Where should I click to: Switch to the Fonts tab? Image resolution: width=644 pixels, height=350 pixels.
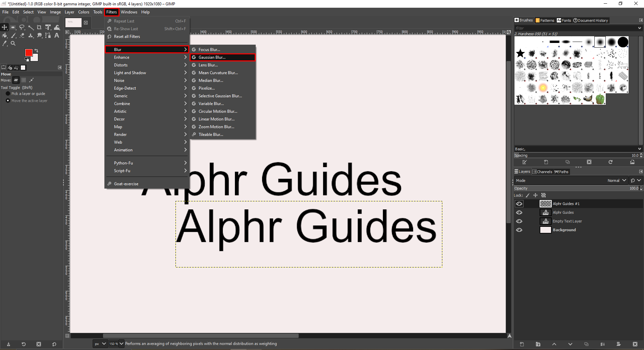coord(564,20)
